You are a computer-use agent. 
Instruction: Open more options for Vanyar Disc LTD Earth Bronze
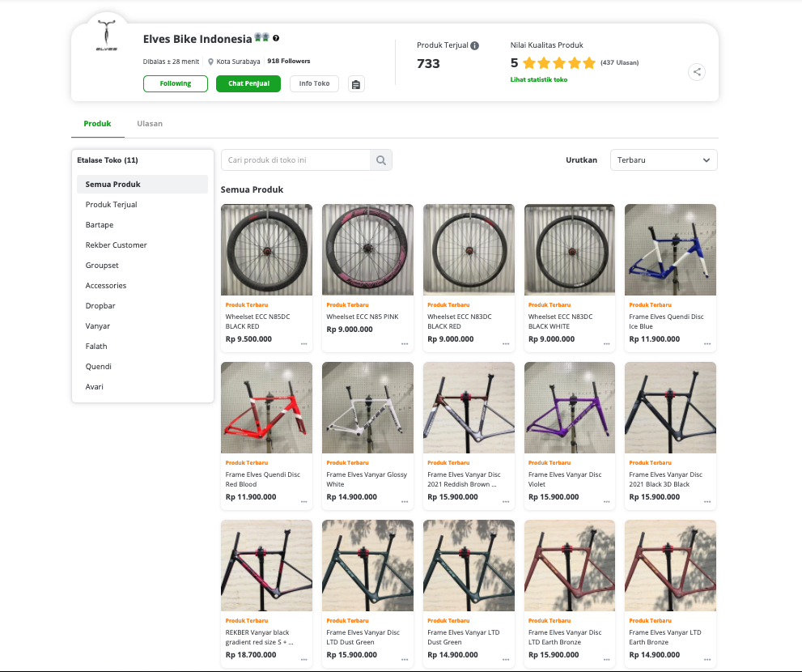[607, 660]
